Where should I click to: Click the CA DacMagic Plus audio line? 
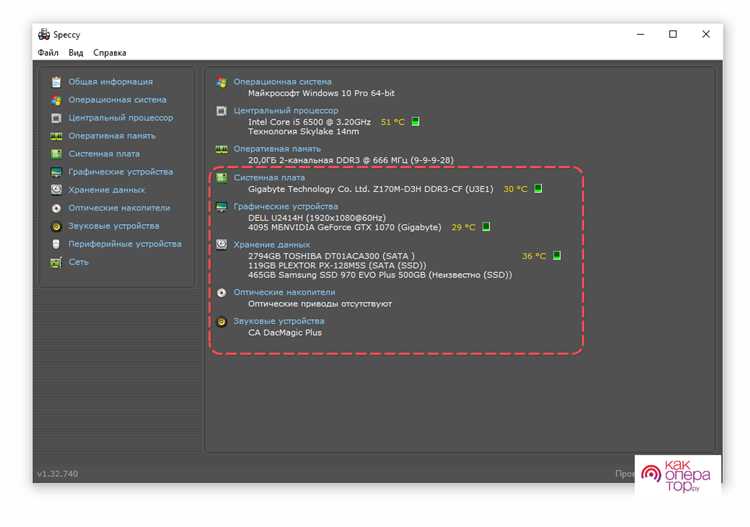pos(285,332)
